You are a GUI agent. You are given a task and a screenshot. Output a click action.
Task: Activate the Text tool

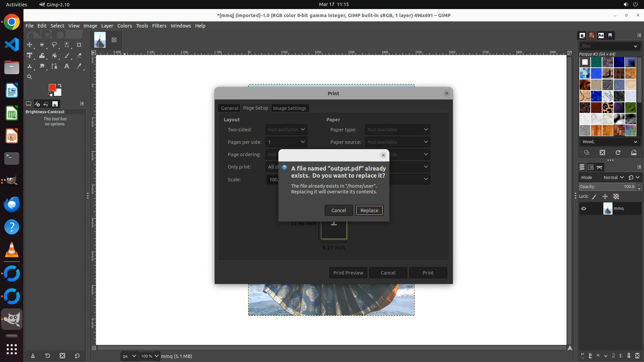point(66,66)
